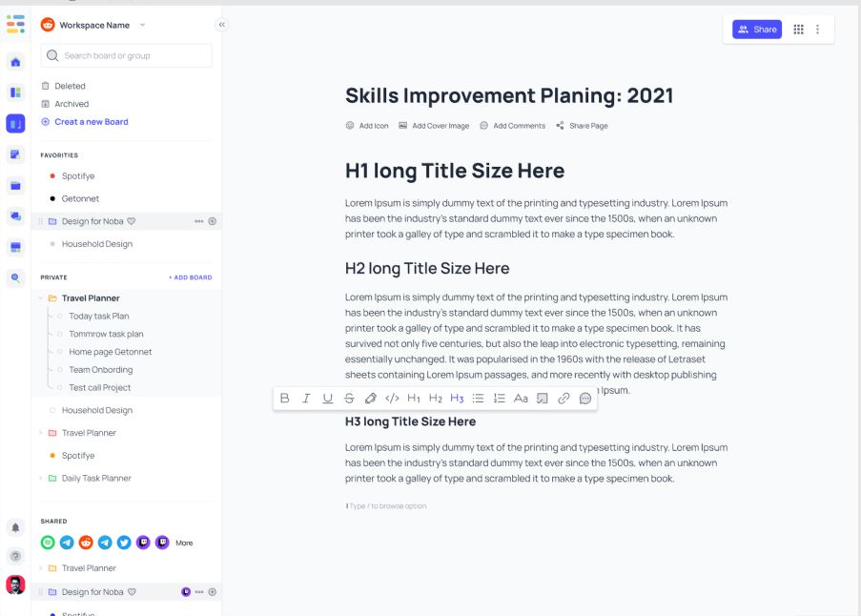The image size is (861, 616).
Task: Click the Share button
Action: 756,29
